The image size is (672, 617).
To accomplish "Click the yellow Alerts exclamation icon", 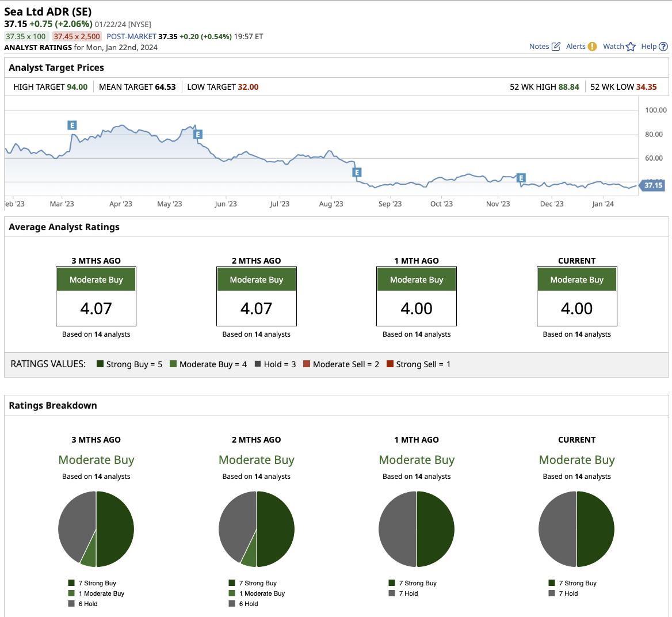I will [592, 47].
